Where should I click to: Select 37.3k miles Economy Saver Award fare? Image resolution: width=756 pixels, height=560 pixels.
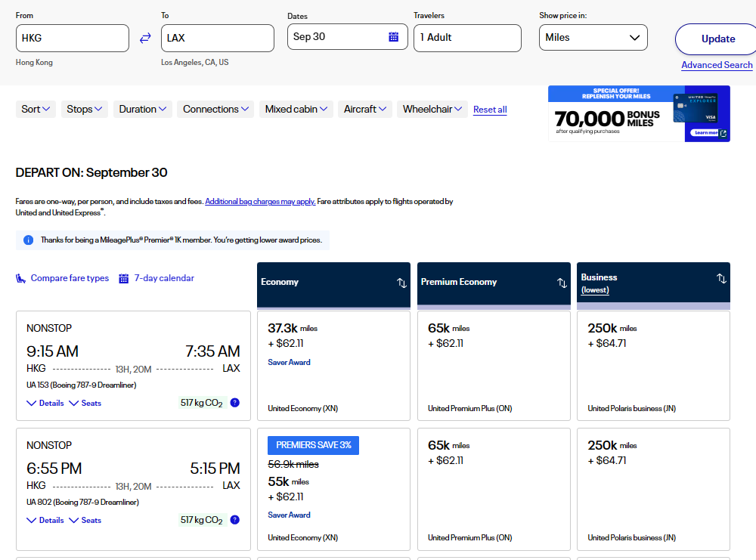point(333,361)
